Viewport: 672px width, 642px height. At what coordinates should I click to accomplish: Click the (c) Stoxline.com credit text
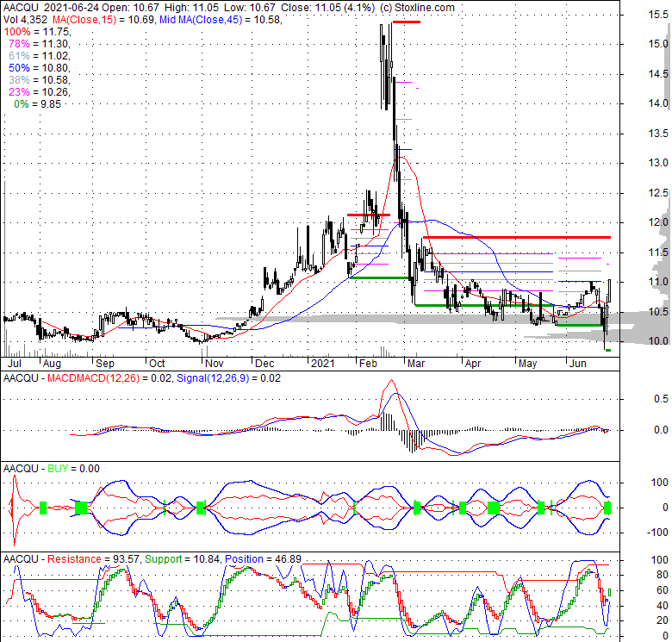pyautogui.click(x=417, y=8)
